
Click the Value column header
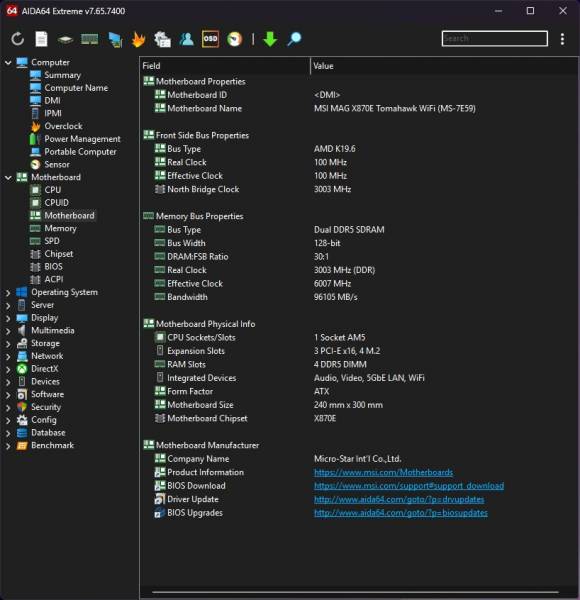click(x=445, y=66)
